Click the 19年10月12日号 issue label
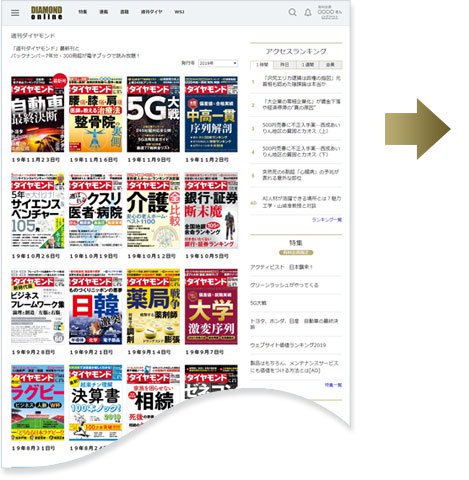The image size is (469, 480). 151,256
